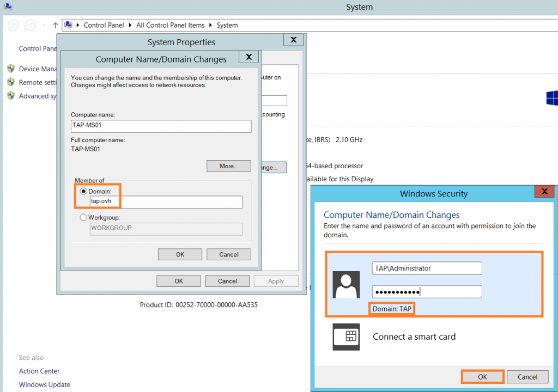
Task: Click System breadcrumb item
Action: (227, 25)
